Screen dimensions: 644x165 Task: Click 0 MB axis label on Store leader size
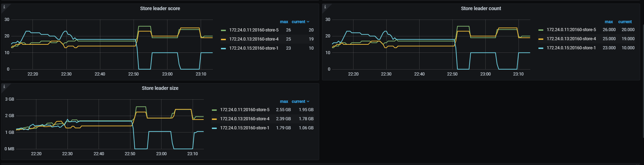pos(9,149)
